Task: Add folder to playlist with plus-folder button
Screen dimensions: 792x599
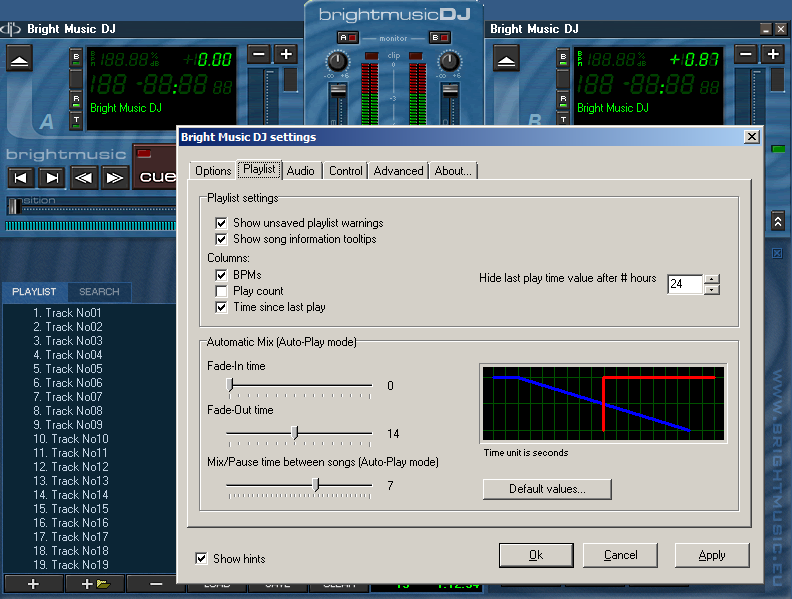Action: click(x=95, y=584)
